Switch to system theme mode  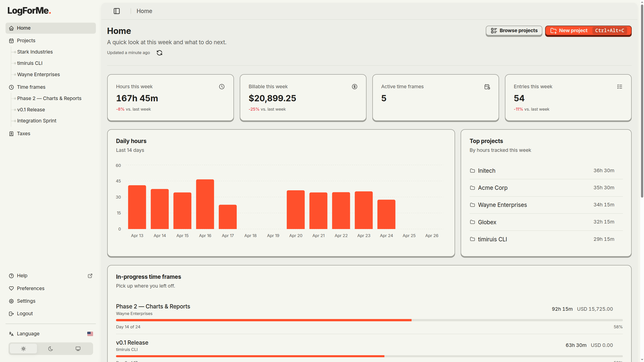click(78, 349)
